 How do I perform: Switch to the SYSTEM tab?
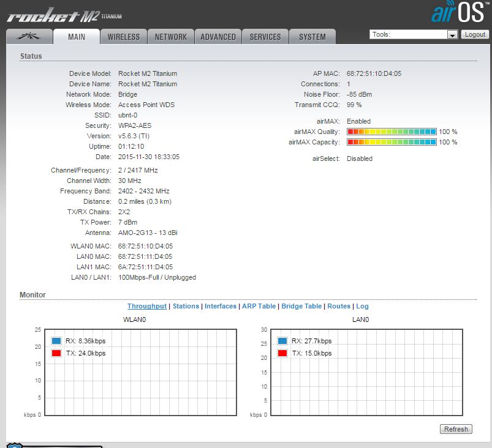[312, 37]
